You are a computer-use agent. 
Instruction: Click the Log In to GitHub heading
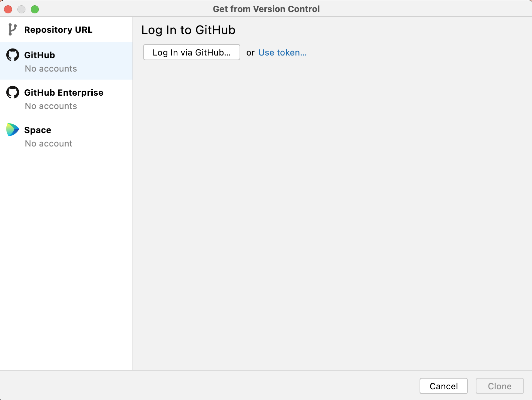188,30
